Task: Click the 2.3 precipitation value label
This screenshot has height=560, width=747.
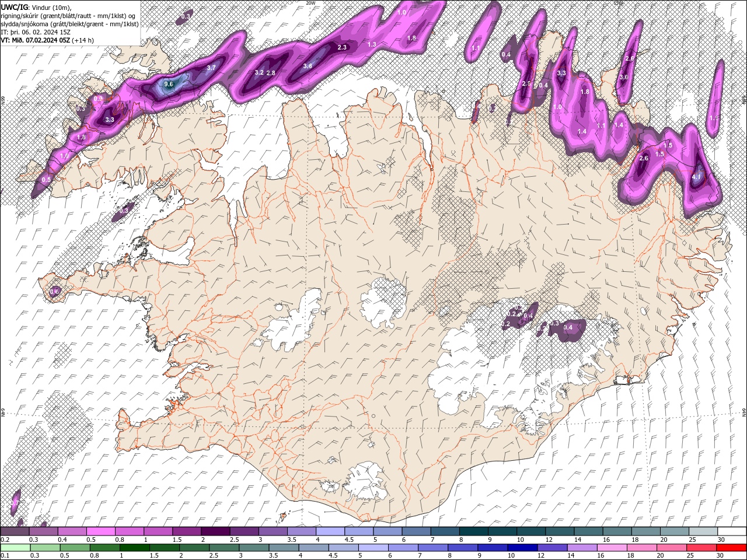Action: point(342,47)
